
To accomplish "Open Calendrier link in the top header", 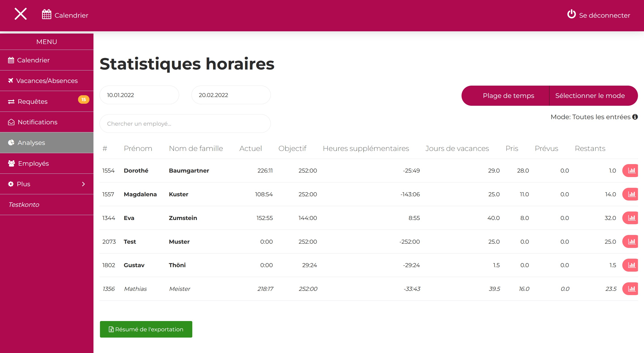I will pos(65,15).
